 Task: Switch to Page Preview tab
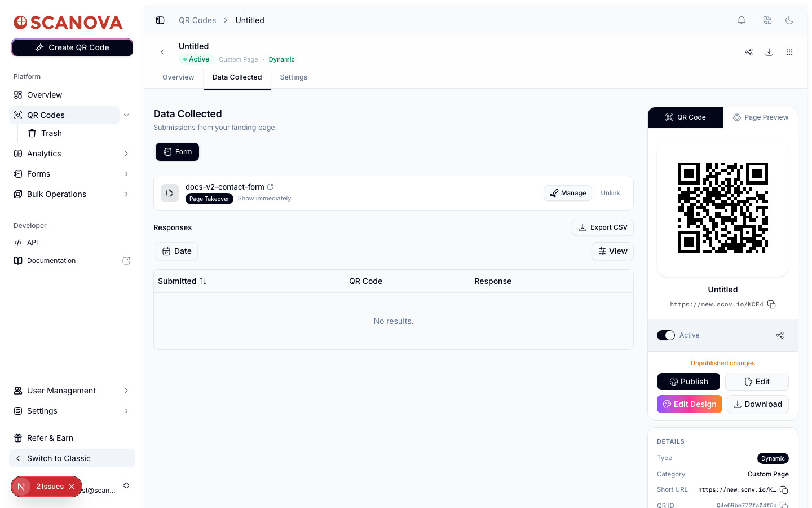(761, 117)
